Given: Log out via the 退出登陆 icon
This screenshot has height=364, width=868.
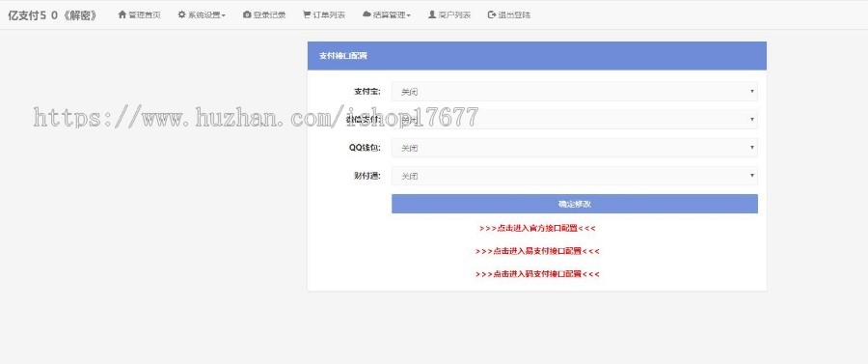Looking at the screenshot, I should click(x=508, y=14).
